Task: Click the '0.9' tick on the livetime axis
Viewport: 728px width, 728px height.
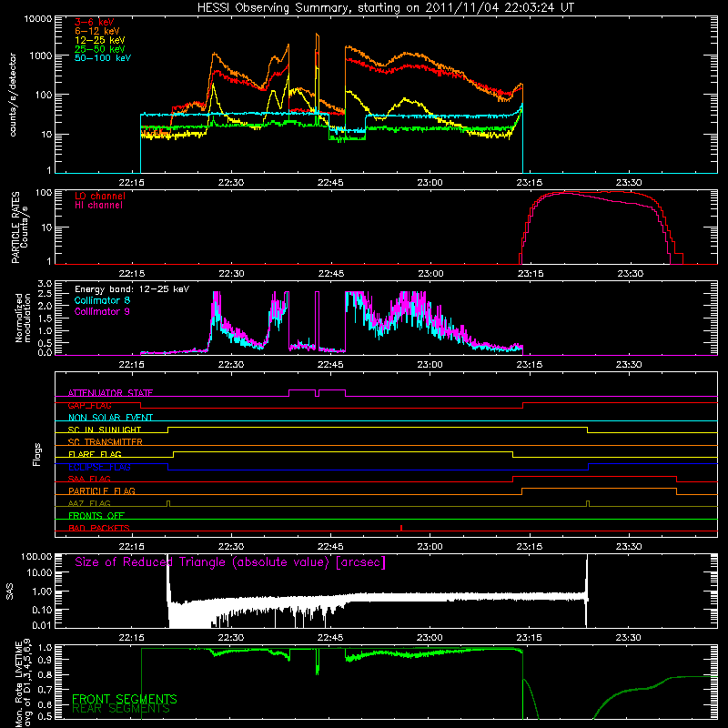Action: point(45,660)
